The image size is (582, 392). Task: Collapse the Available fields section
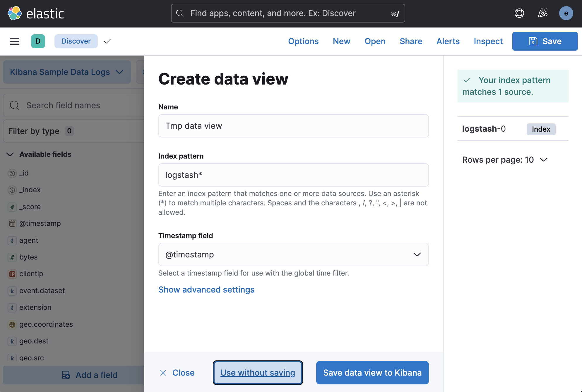click(x=10, y=154)
